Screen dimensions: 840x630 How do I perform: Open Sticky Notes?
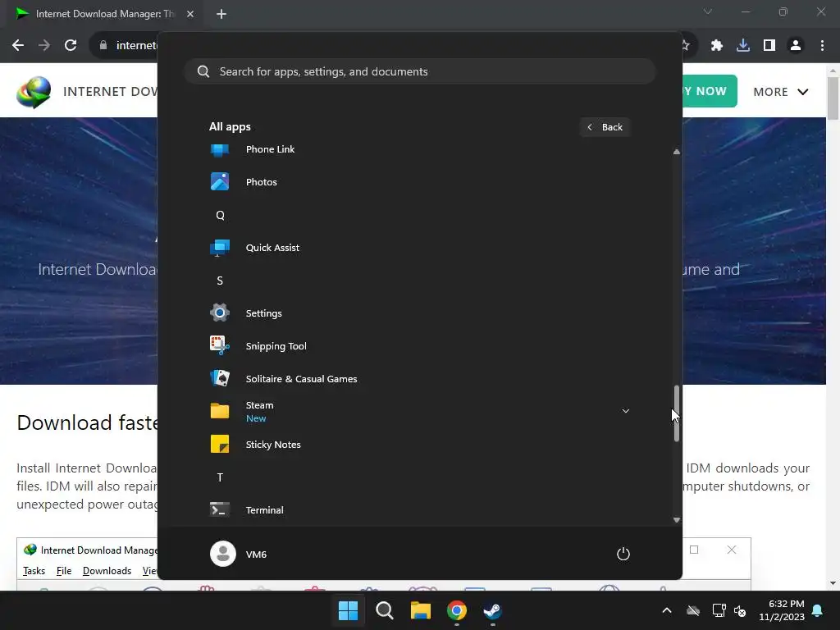point(419,445)
